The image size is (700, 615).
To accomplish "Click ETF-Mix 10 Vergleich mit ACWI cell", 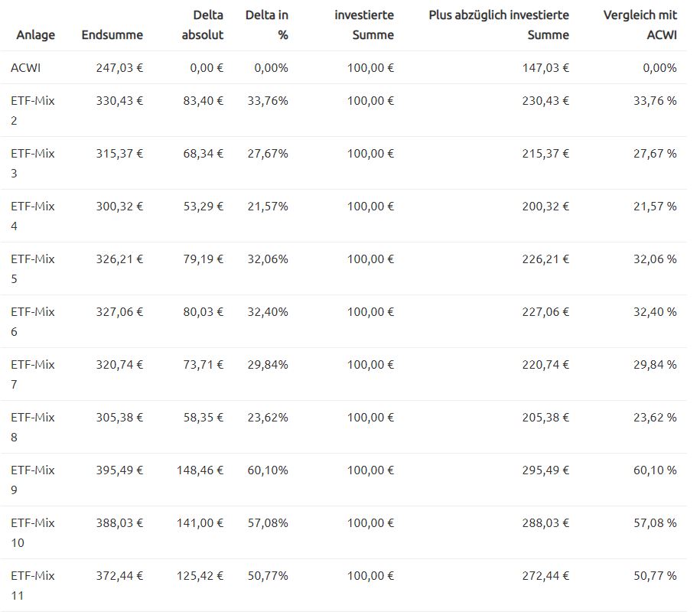I will click(x=655, y=523).
